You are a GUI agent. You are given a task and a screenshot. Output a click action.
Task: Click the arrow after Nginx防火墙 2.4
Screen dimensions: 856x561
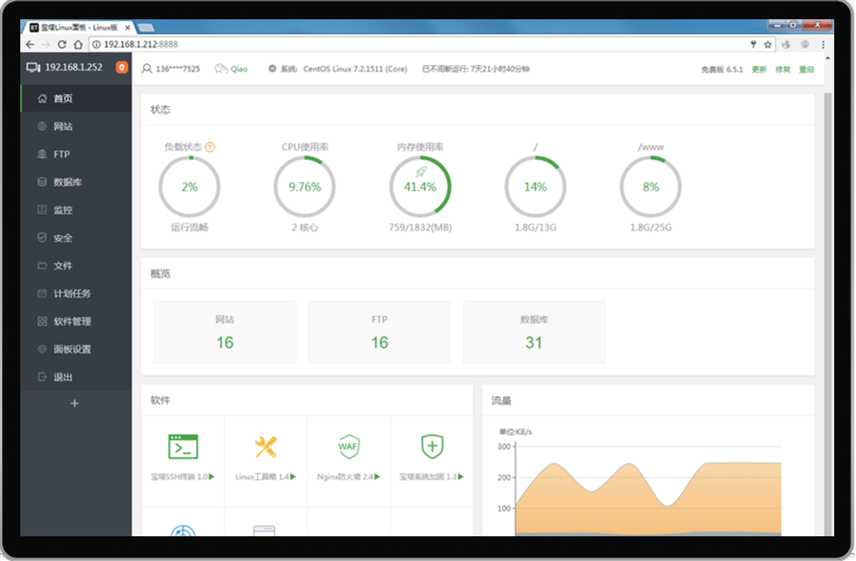tap(377, 477)
